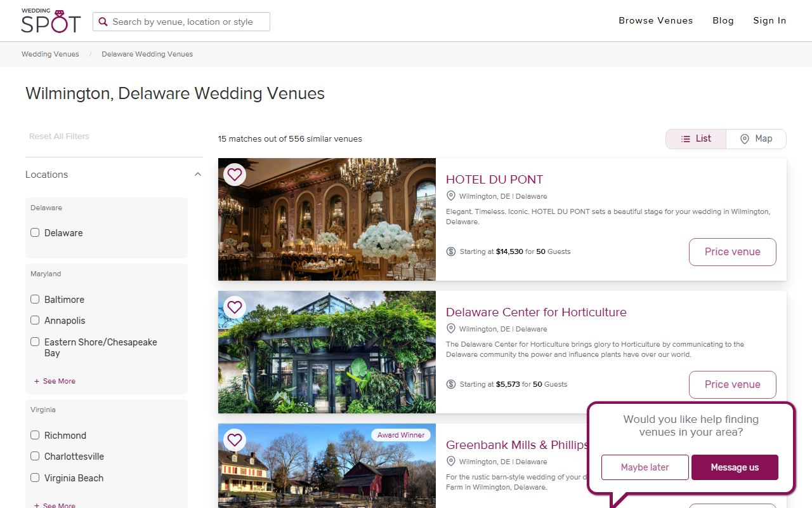Expand See More under Maryland locations
812x508 pixels.
(x=55, y=381)
